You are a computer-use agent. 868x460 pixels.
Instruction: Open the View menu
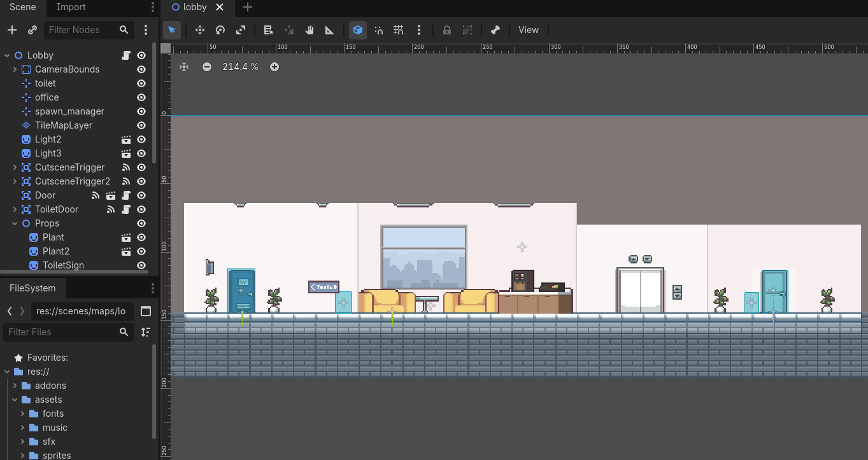(529, 30)
